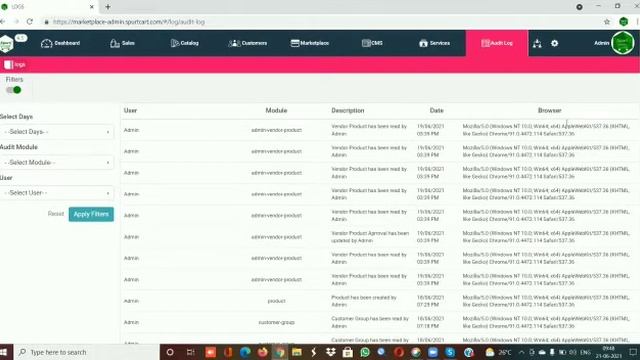This screenshot has width=640, height=360.
Task: Click the browser forward arrow
Action: pos(16,22)
